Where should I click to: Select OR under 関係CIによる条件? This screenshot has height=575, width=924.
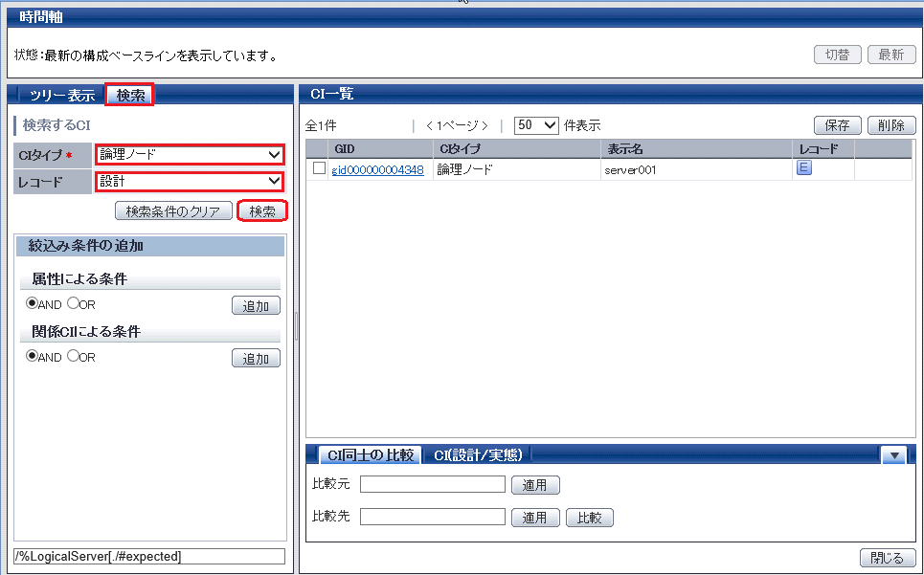(73, 356)
